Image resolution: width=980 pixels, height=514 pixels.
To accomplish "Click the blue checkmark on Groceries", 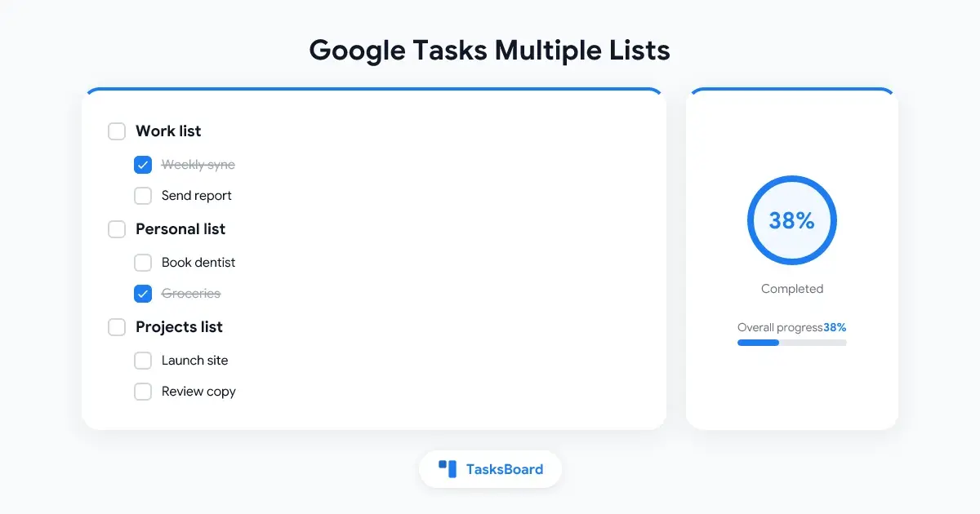I will point(143,294).
